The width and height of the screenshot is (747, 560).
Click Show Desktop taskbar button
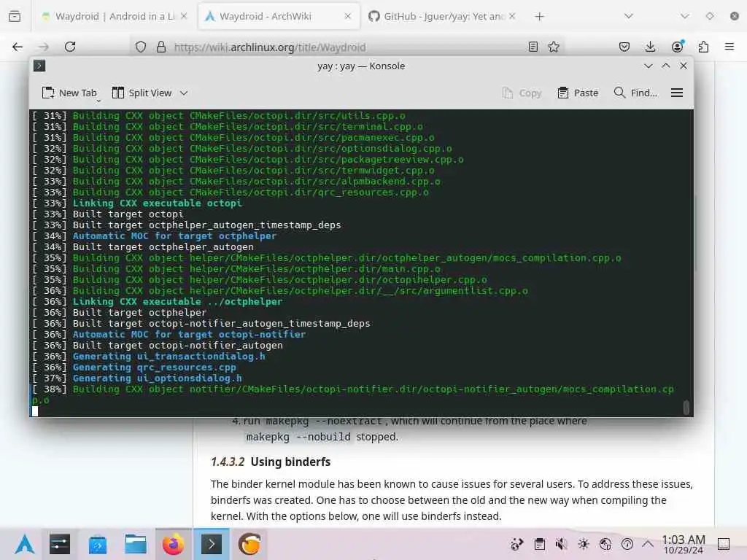tap(724, 544)
